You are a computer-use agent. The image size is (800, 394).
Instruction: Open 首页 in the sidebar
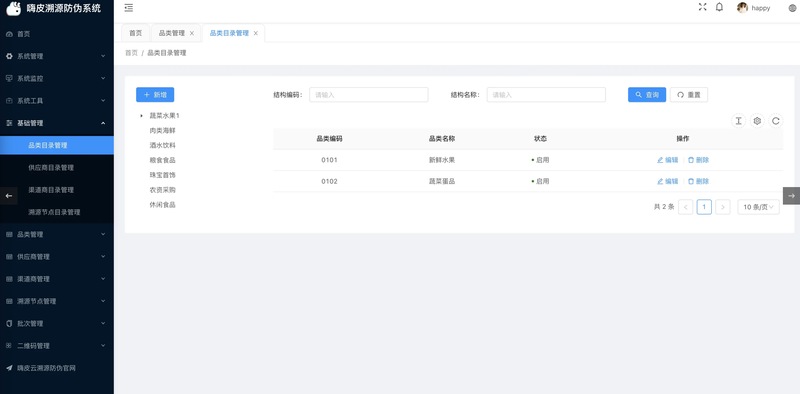[57, 34]
